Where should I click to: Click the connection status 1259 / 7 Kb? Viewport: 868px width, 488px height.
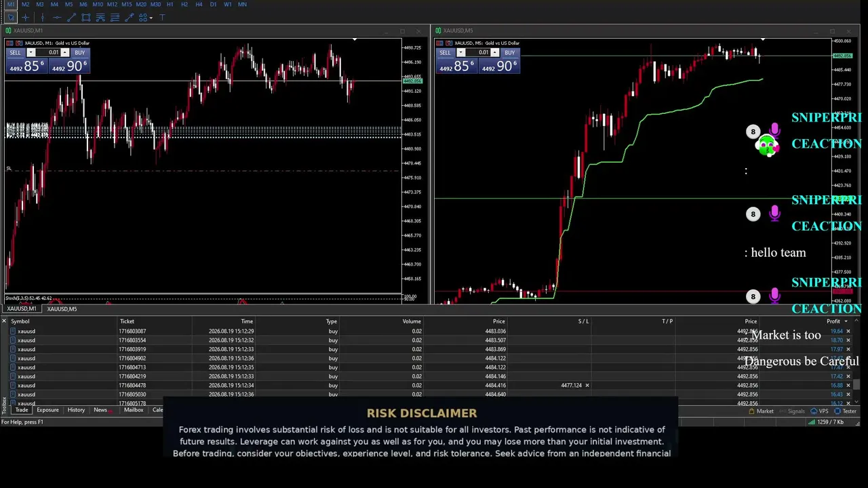click(825, 422)
